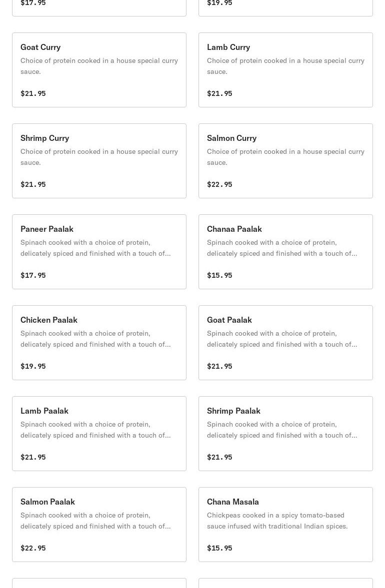Open the partially visible $17.95 card above Goat Curry
The height and width of the screenshot is (588, 385).
99,7
